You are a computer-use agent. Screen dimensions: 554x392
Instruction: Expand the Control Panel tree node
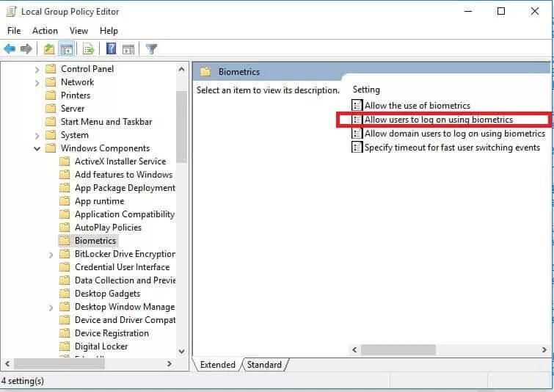(37, 70)
